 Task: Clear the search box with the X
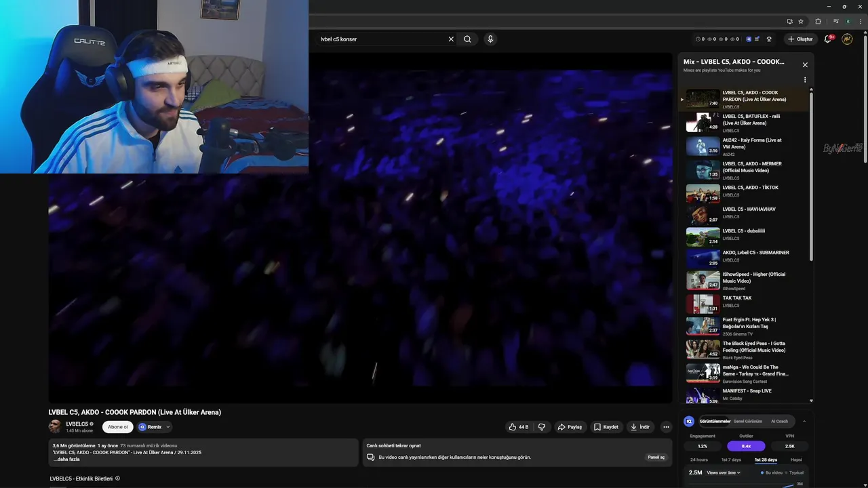(x=451, y=39)
